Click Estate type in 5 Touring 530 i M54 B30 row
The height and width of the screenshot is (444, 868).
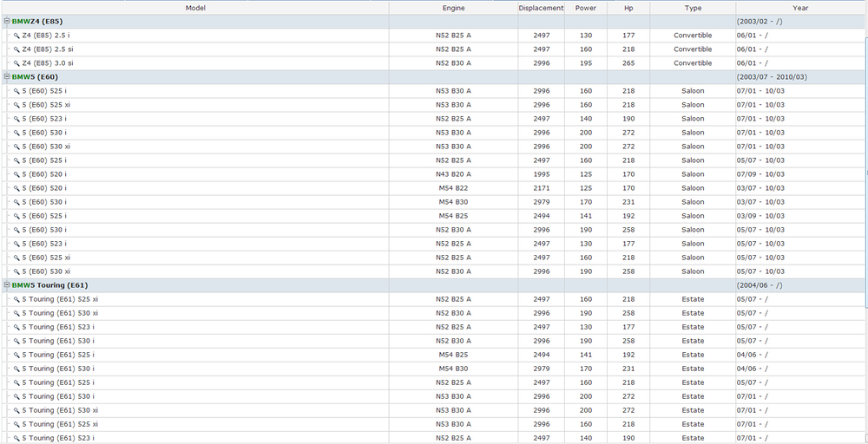pos(693,369)
